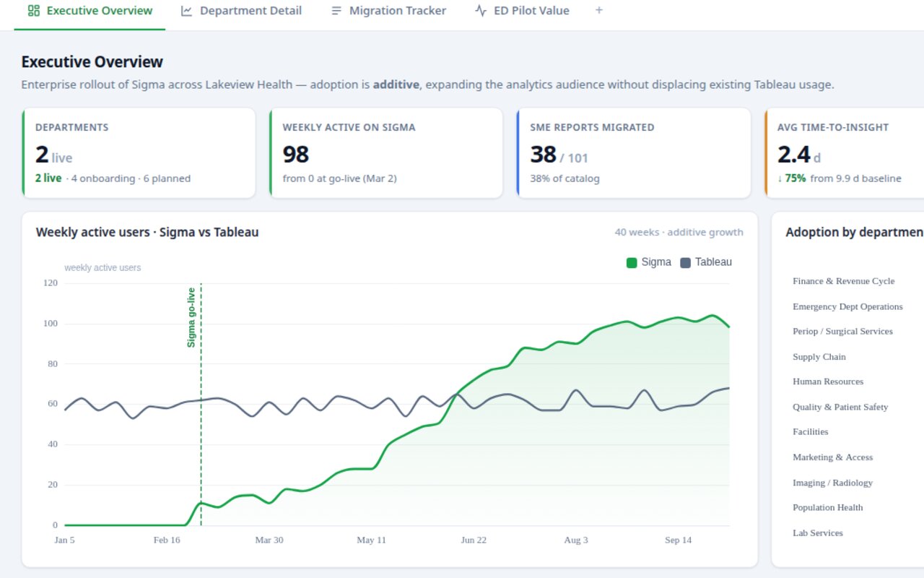
Task: Click the "40" y-axis label
Action: (53, 444)
